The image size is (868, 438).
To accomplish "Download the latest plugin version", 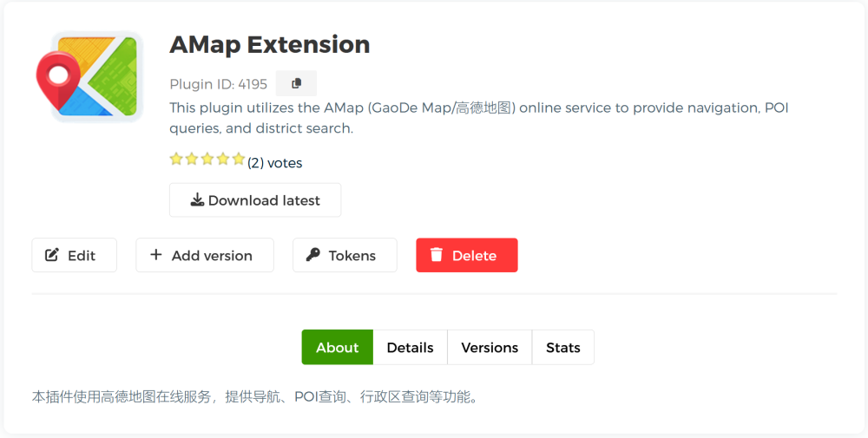I will pos(255,200).
